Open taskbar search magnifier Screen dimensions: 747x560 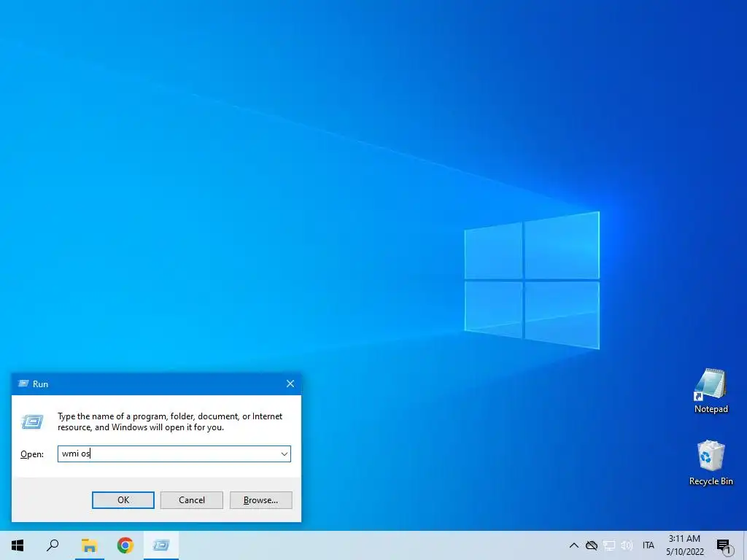coord(53,545)
